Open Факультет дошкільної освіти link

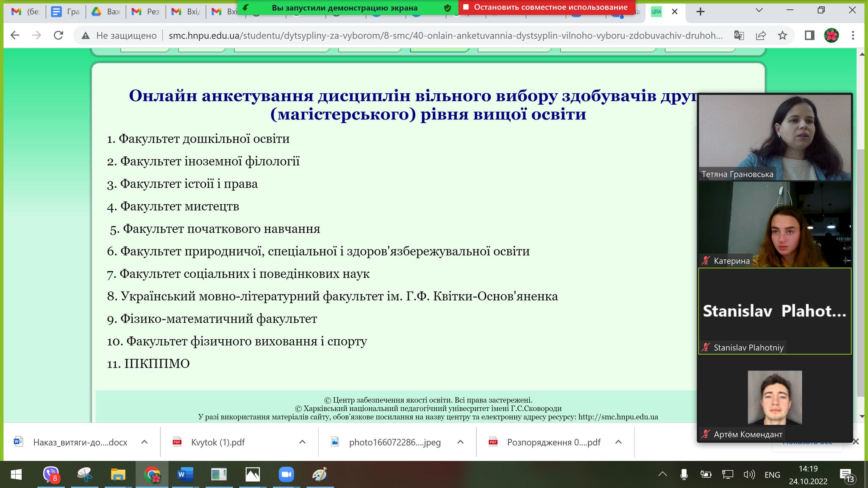coord(204,139)
